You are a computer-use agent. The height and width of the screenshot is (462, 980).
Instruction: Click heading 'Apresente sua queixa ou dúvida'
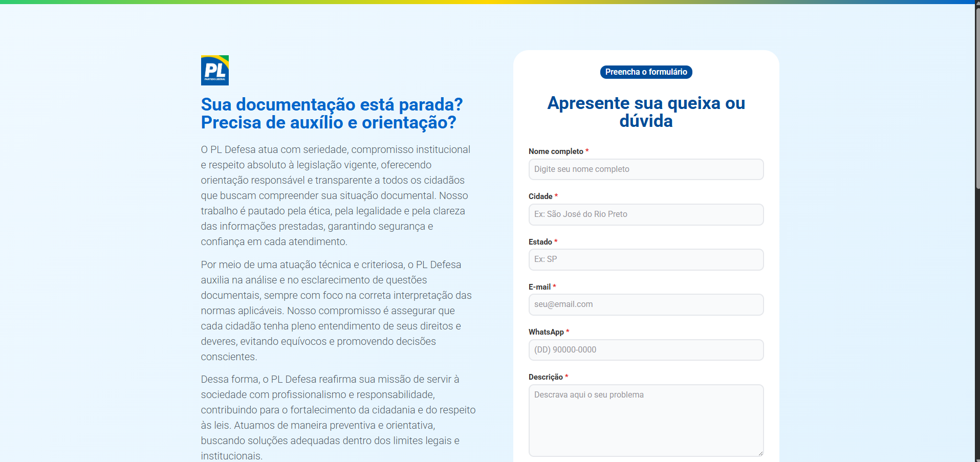tap(646, 112)
